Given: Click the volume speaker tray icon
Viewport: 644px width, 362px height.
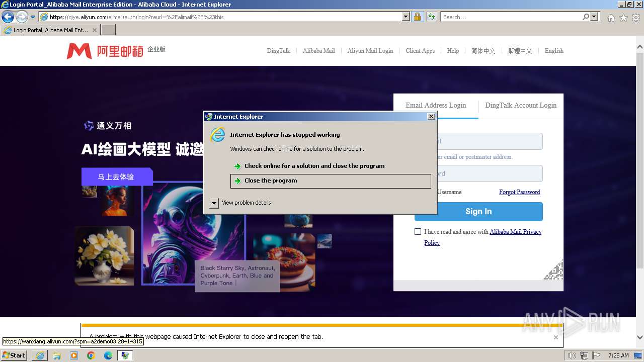Looking at the screenshot, I should coord(572,355).
